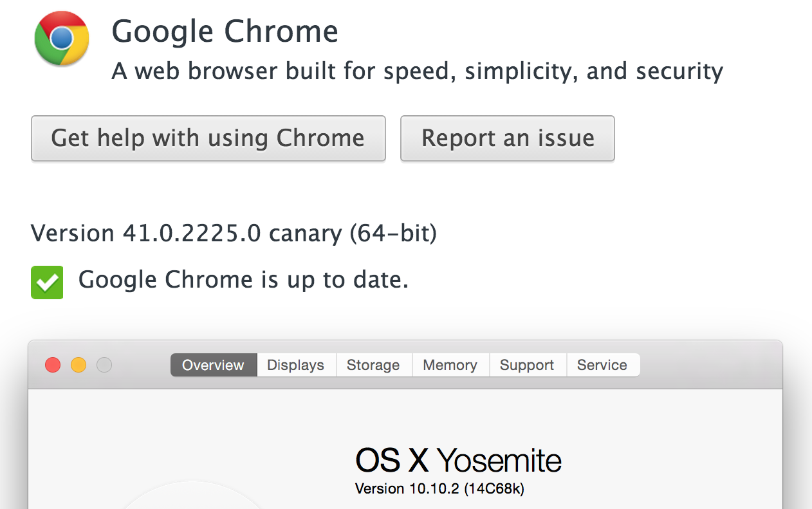This screenshot has height=509, width=812.
Task: Select the Overview tab
Action: [x=213, y=365]
